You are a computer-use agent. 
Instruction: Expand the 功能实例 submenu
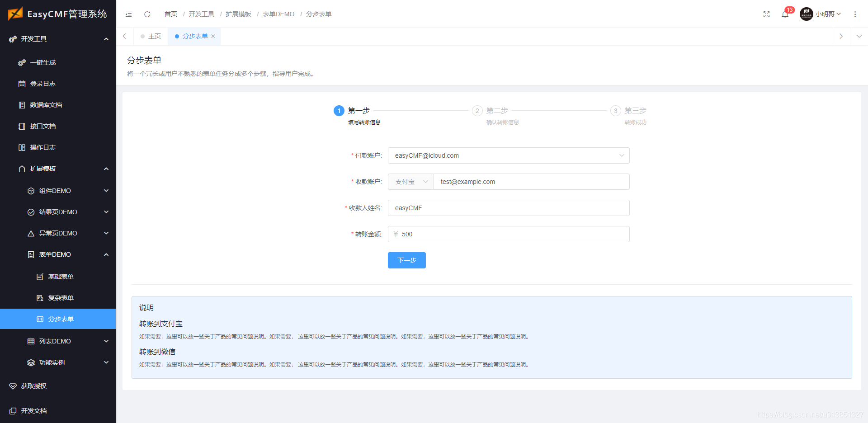(106, 362)
